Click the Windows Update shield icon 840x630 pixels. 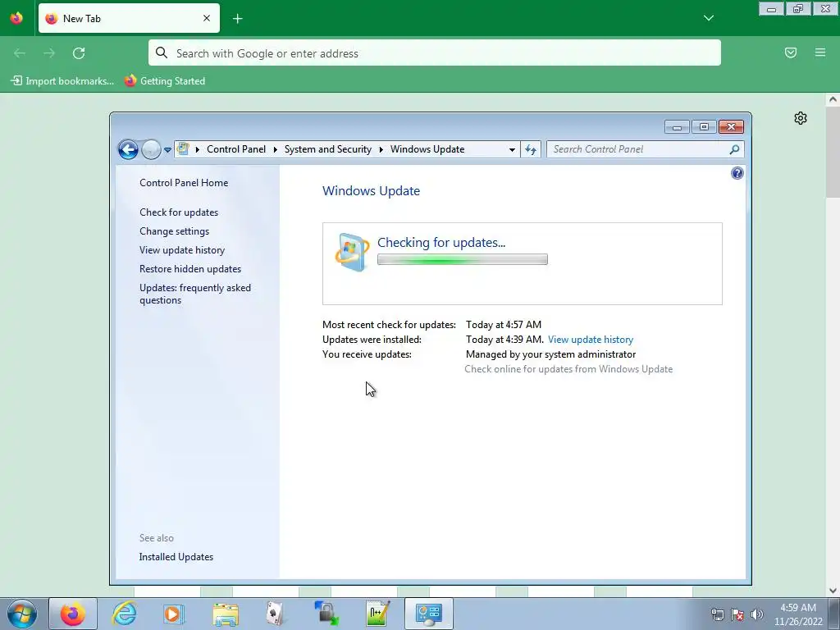pyautogui.click(x=352, y=252)
